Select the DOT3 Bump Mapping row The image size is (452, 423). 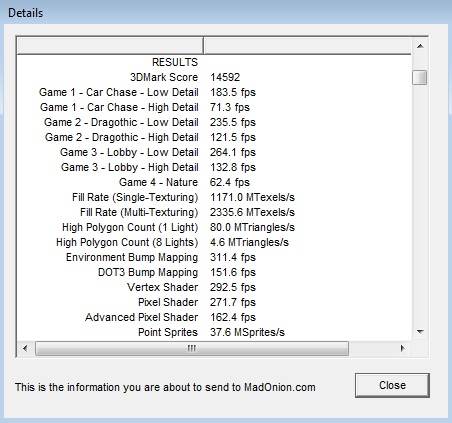pos(214,272)
